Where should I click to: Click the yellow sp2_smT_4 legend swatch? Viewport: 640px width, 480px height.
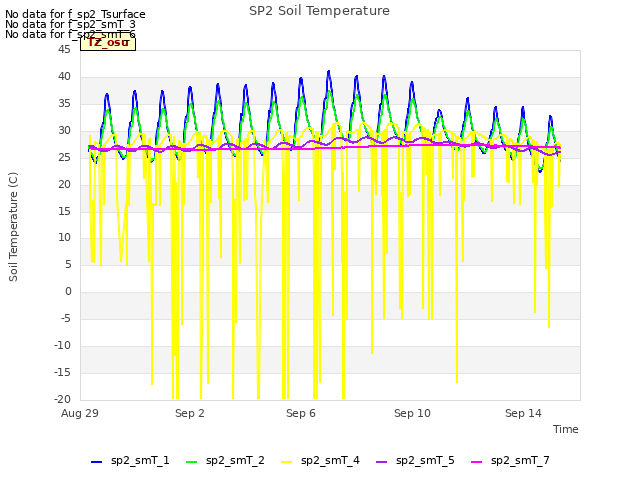click(x=287, y=462)
